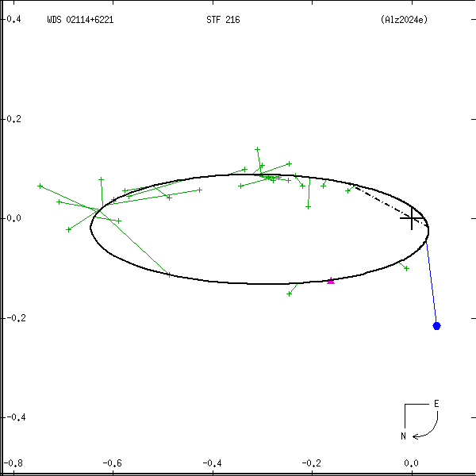
Task: Click the N label in compass legend
Action: (403, 436)
